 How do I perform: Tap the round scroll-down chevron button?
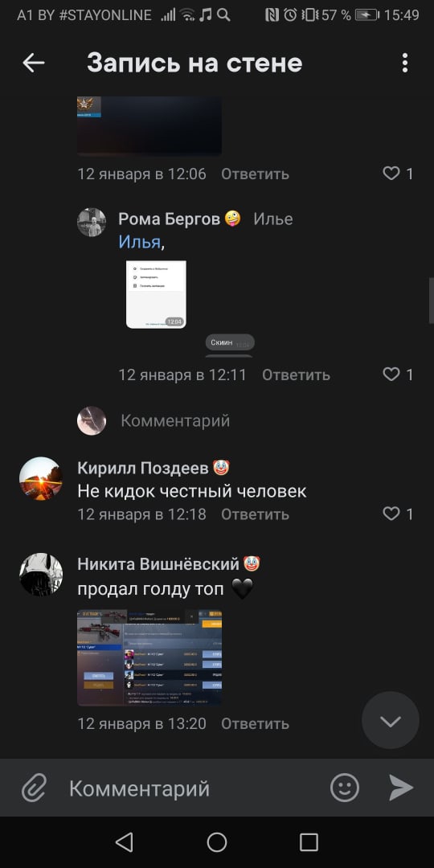point(391,720)
